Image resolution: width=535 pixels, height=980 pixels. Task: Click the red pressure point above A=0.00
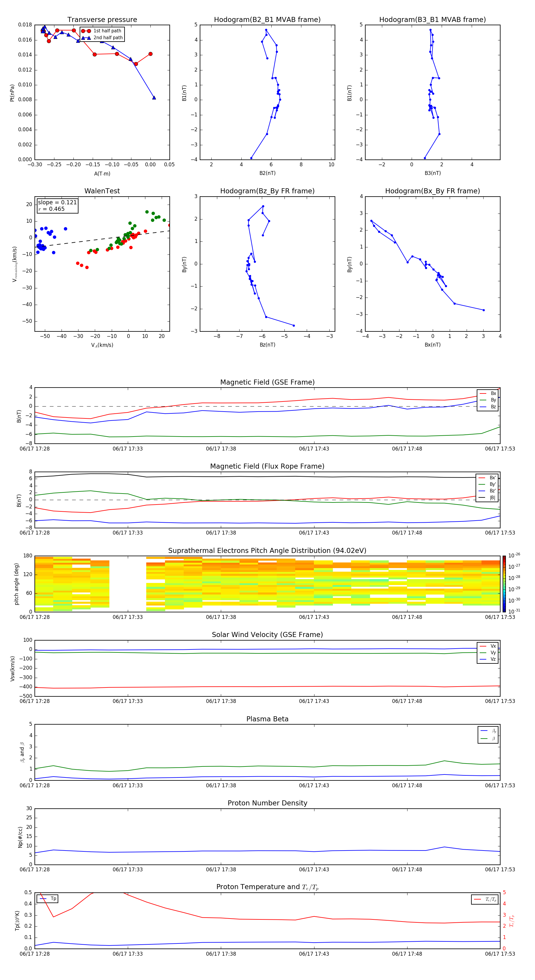(x=150, y=54)
